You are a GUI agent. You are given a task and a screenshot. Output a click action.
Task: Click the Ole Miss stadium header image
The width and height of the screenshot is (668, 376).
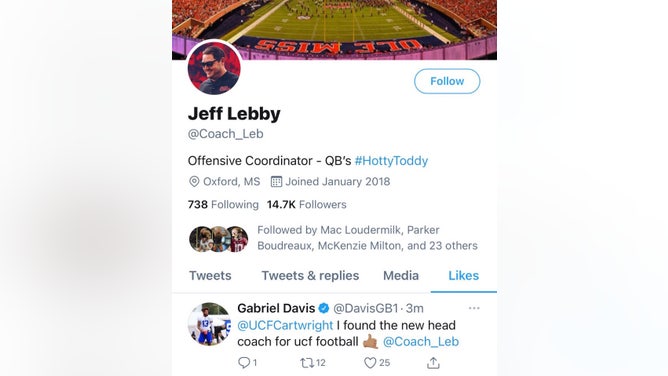pyautogui.click(x=334, y=26)
